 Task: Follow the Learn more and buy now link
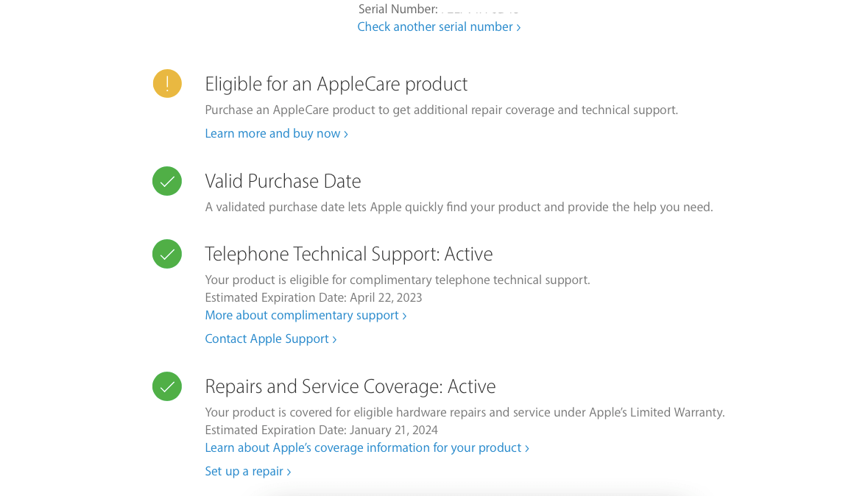coord(276,133)
